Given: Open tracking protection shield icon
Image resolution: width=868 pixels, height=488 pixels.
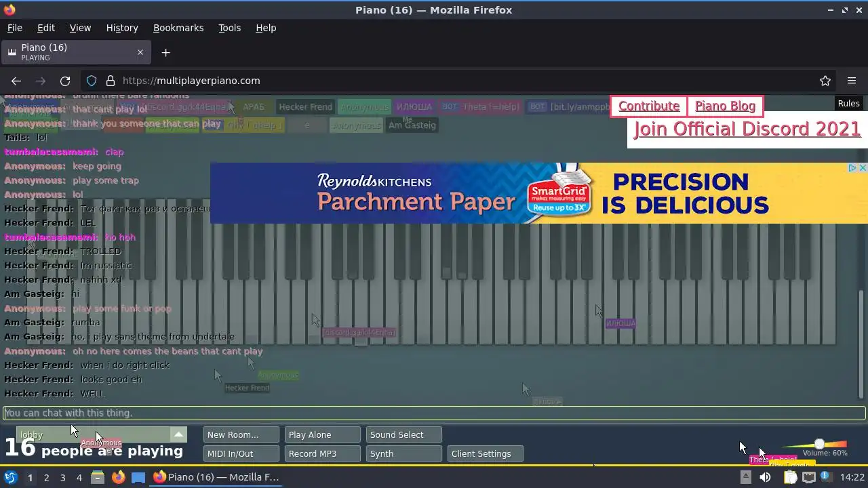Looking at the screenshot, I should 92,81.
